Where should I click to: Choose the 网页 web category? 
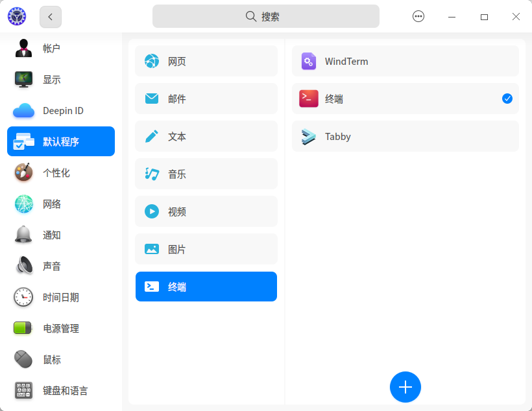206,61
